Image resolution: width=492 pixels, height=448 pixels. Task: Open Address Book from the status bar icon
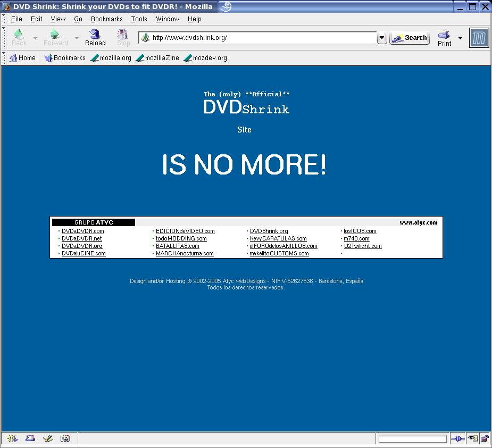coord(65,438)
